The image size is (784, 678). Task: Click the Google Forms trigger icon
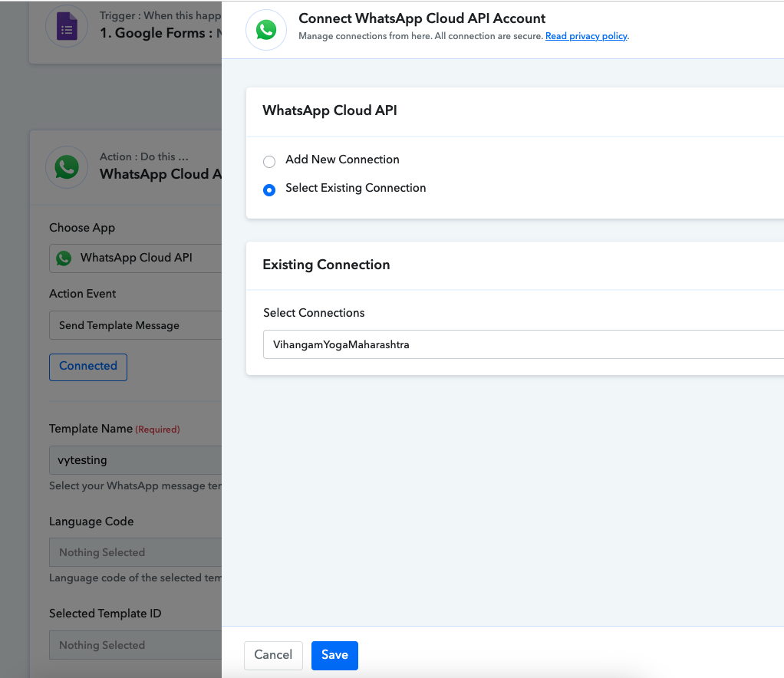tap(67, 26)
